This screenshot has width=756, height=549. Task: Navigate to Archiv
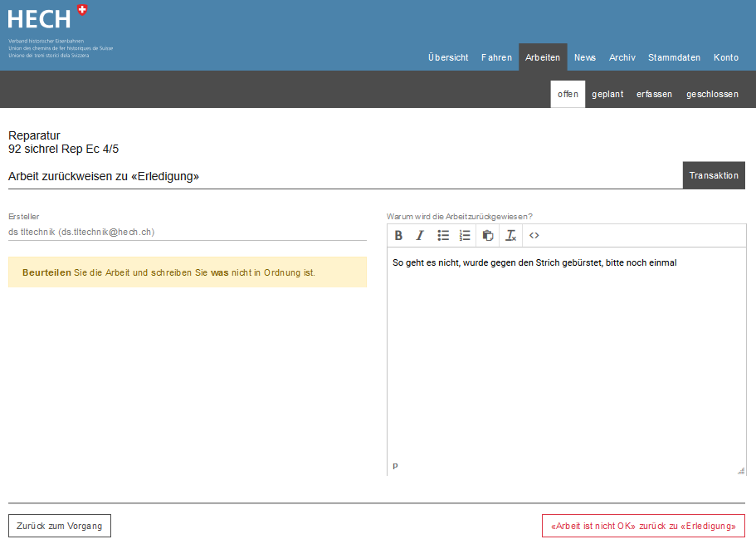(622, 57)
